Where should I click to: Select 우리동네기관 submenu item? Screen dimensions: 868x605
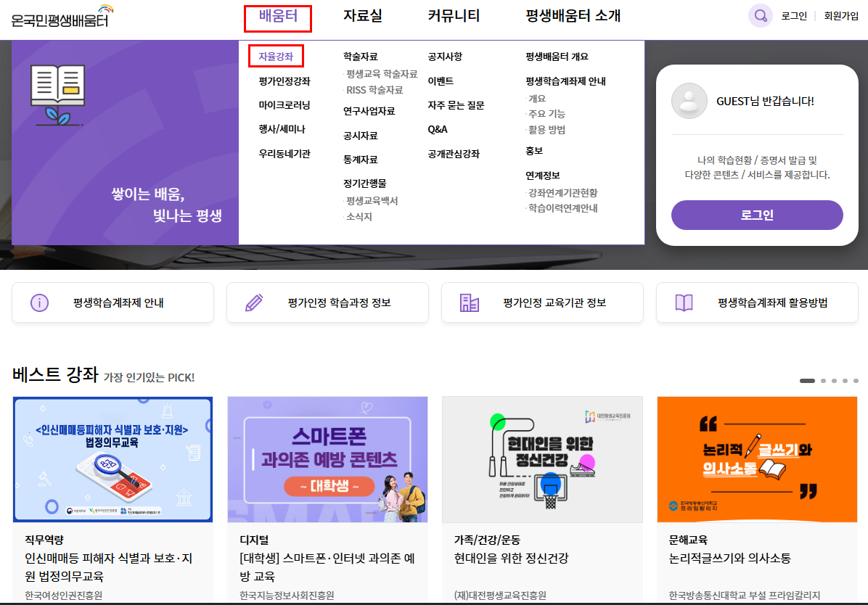[284, 153]
